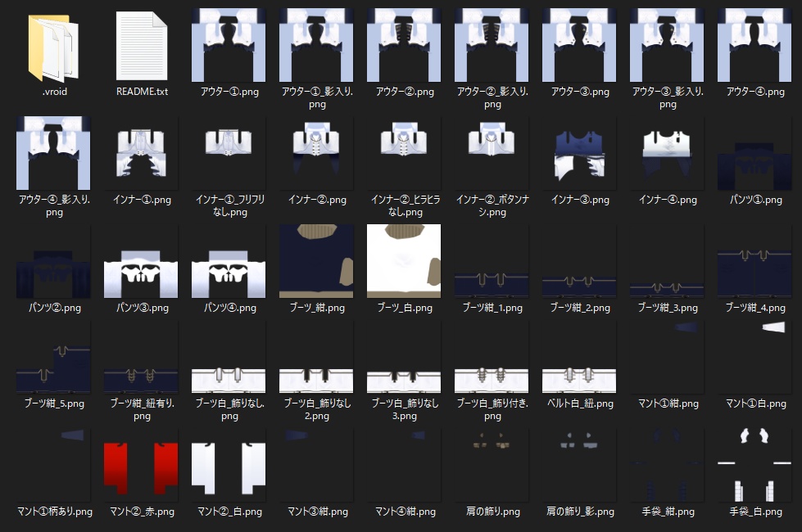Select the アウター②.png thumbnail
This screenshot has height=532, width=802.
[404, 45]
